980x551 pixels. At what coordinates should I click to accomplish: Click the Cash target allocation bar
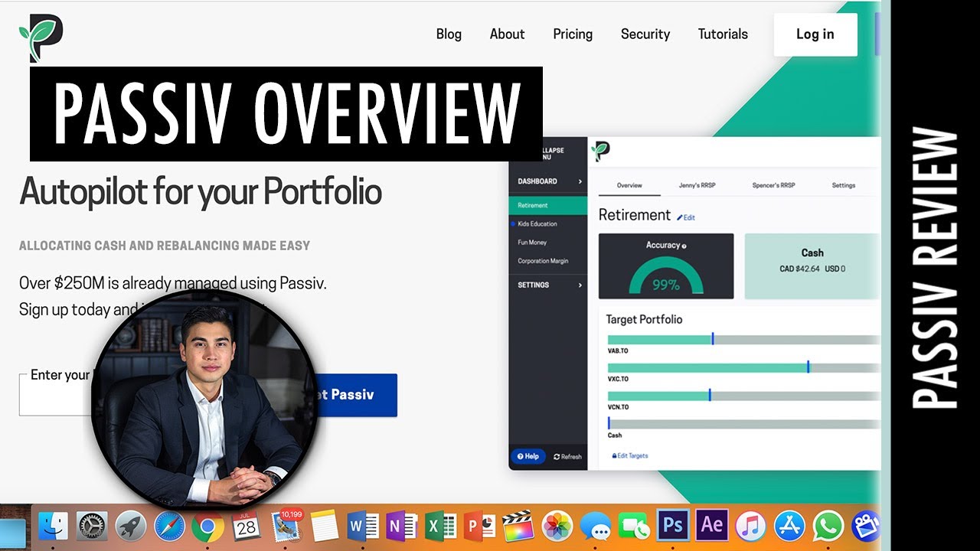click(743, 423)
